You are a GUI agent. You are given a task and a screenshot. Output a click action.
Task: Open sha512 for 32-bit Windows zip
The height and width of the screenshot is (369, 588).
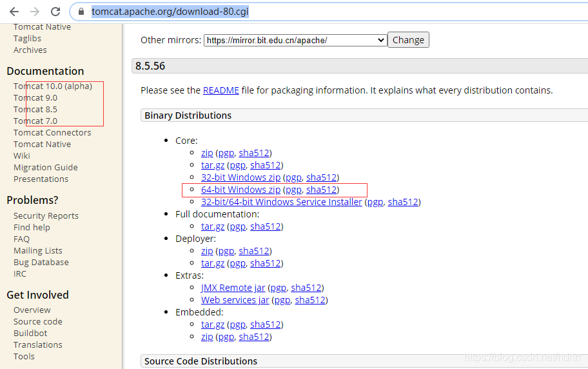tap(321, 177)
